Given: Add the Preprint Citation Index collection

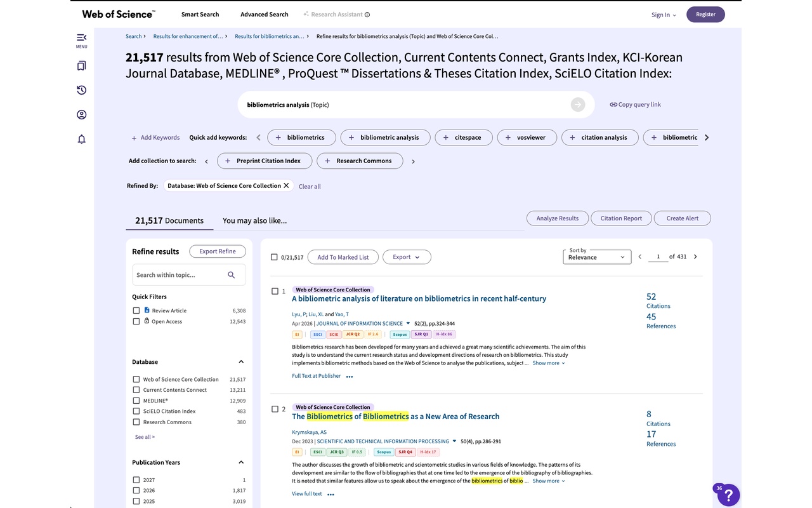Looking at the screenshot, I should click(x=265, y=161).
